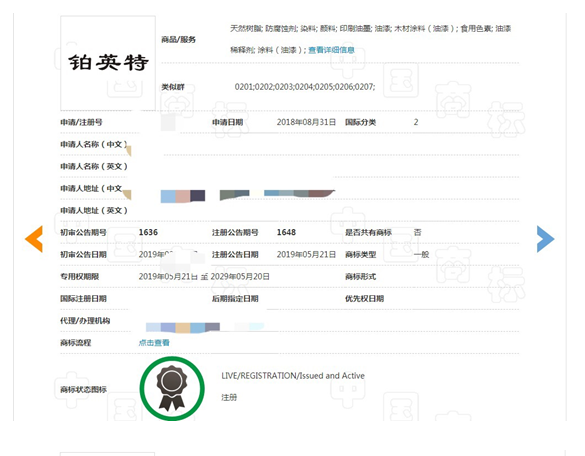This screenshot has width=585, height=456.
Task: Click the 商标流程 label
Action: tap(76, 343)
